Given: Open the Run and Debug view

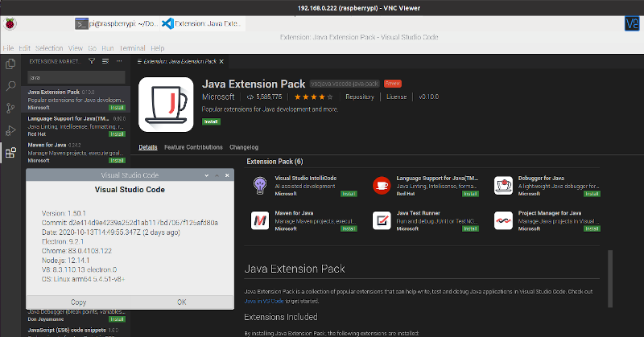Looking at the screenshot, I should (10, 130).
